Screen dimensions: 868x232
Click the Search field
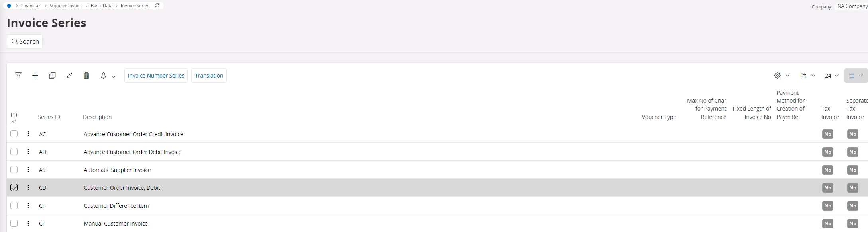pyautogui.click(x=25, y=41)
